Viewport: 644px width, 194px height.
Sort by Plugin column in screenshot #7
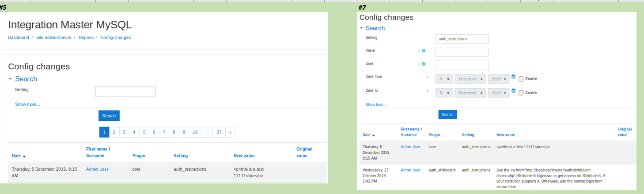point(434,135)
